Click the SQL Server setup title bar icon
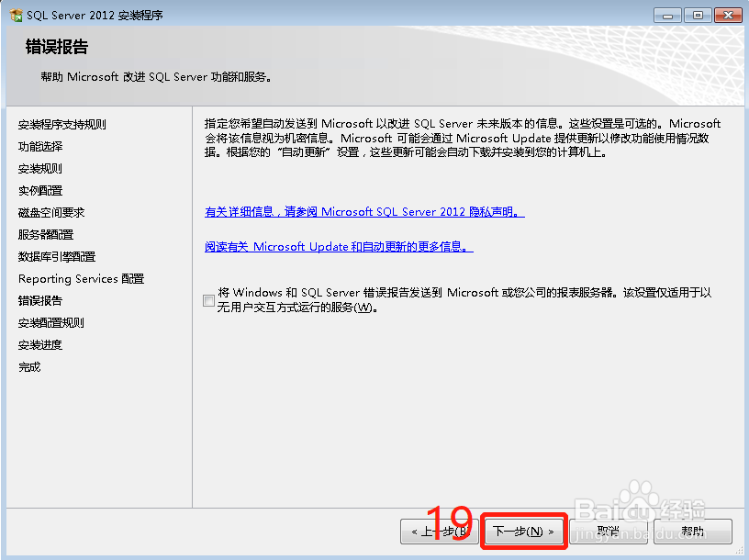 coord(16,16)
